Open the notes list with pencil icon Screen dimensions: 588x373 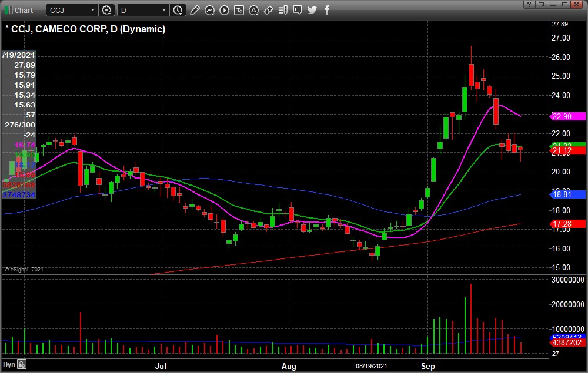coord(283,10)
